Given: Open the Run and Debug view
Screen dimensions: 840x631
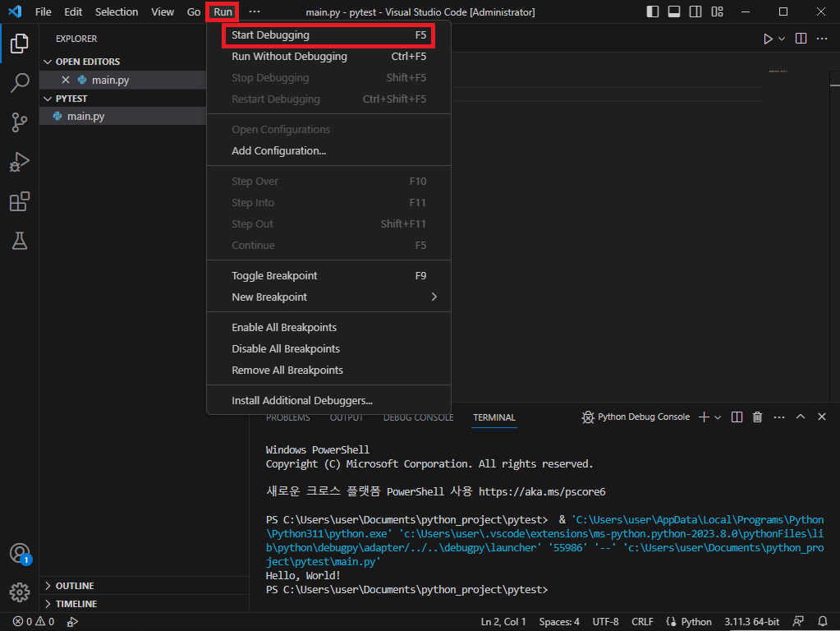Looking at the screenshot, I should 19,162.
